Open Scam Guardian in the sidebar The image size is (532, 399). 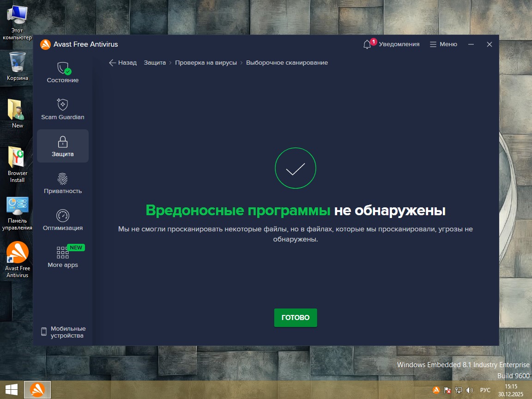63,105
